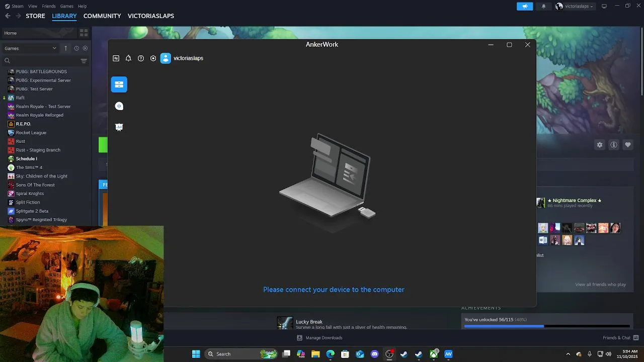Open Discord from the taskbar
Image resolution: width=644 pixels, height=362 pixels.
374,354
